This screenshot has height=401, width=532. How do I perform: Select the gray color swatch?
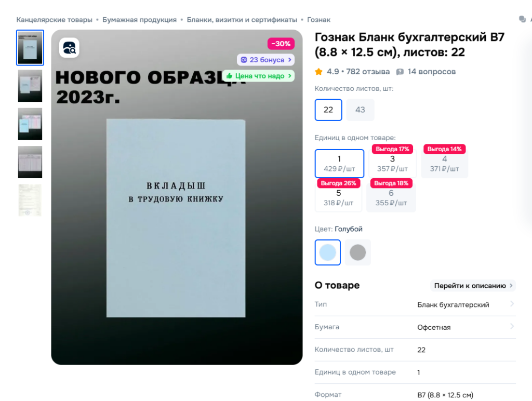357,252
